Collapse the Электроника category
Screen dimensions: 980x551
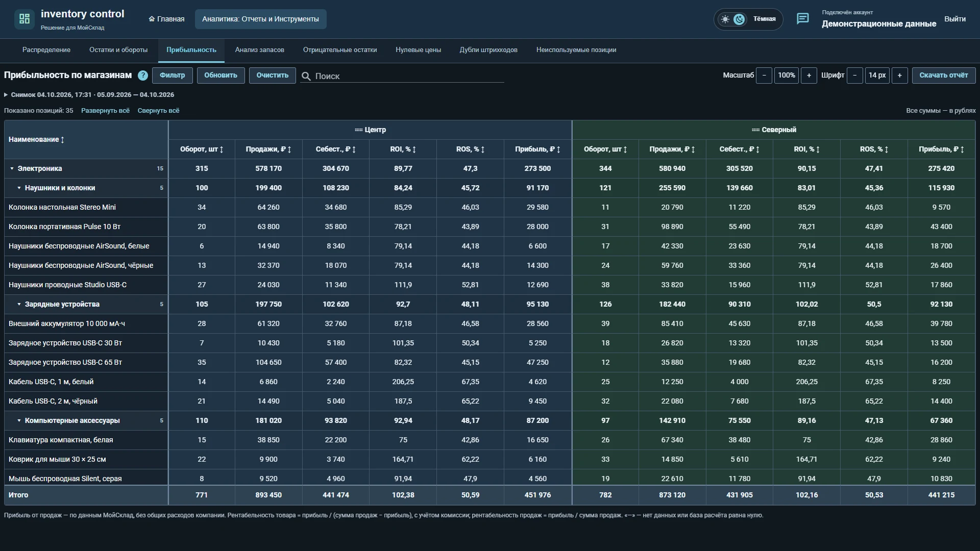12,168
